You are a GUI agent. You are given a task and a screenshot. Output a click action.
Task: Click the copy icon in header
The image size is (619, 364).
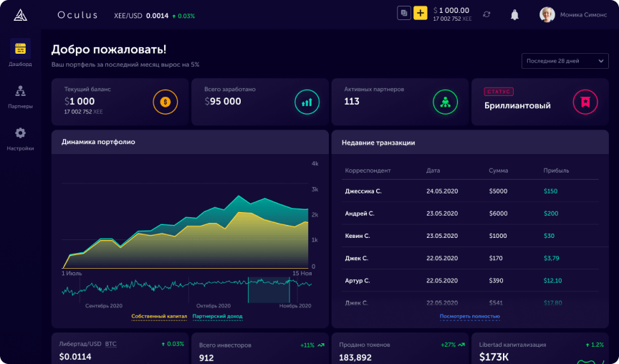tap(404, 13)
